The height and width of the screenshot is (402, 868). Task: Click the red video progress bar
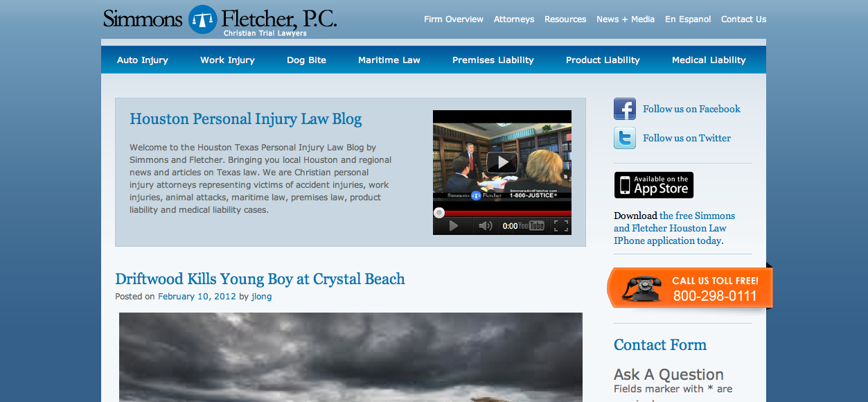tap(502, 213)
